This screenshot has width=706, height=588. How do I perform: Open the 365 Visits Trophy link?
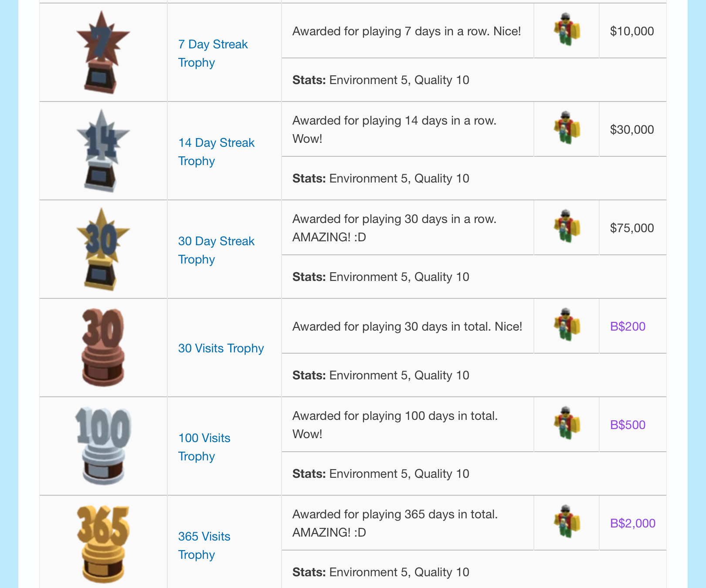[x=204, y=545]
